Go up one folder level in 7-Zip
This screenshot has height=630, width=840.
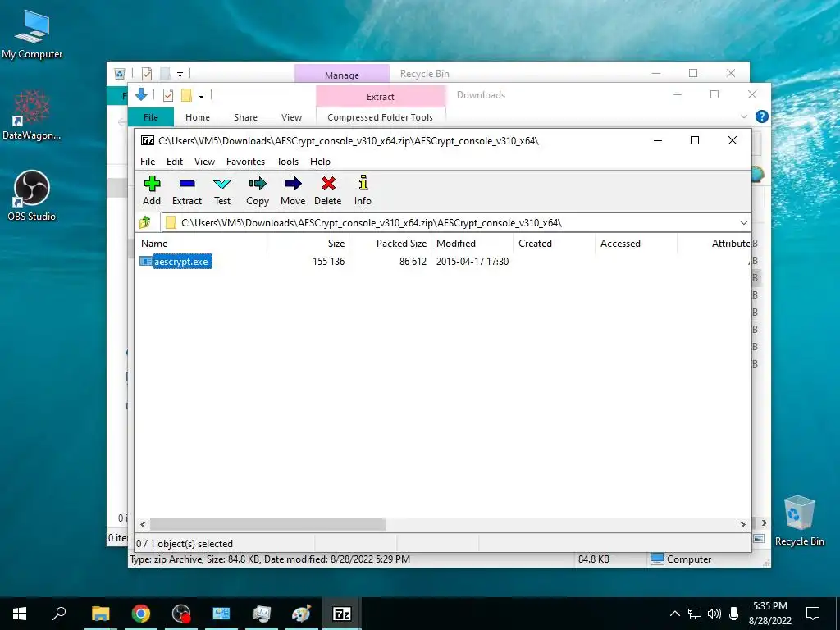[145, 222]
